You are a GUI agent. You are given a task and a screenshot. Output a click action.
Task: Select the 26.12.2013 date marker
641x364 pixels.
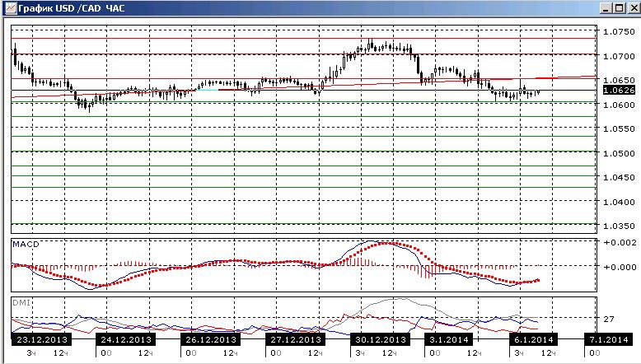[211, 339]
